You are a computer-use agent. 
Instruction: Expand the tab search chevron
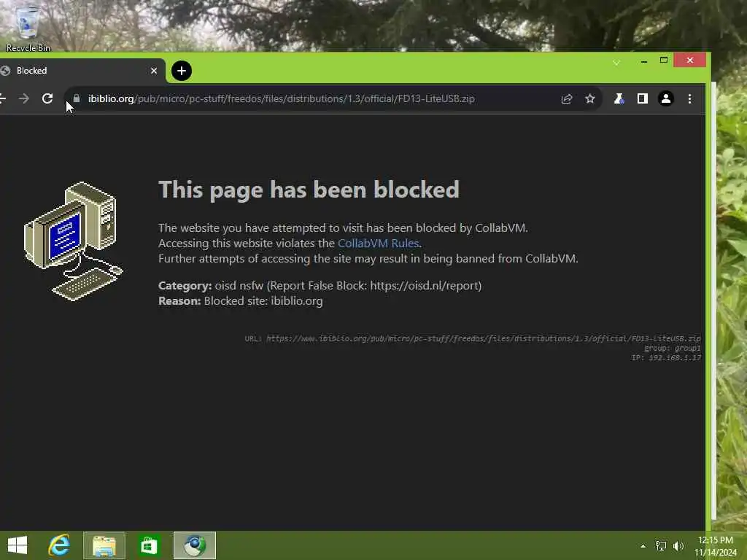click(616, 63)
